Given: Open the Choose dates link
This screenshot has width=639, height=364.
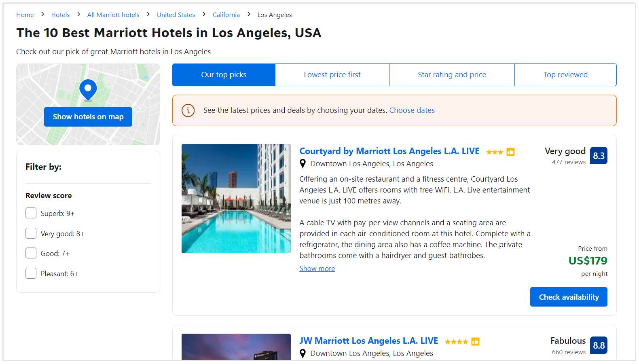Looking at the screenshot, I should point(412,110).
